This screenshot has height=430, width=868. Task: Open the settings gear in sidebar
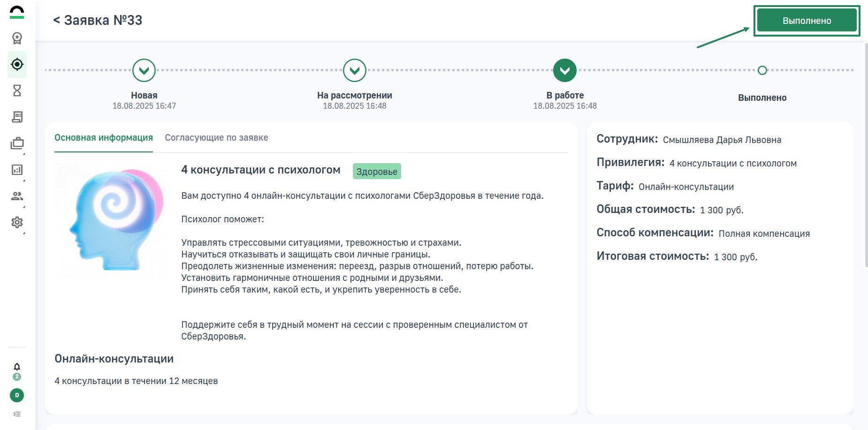pos(17,222)
